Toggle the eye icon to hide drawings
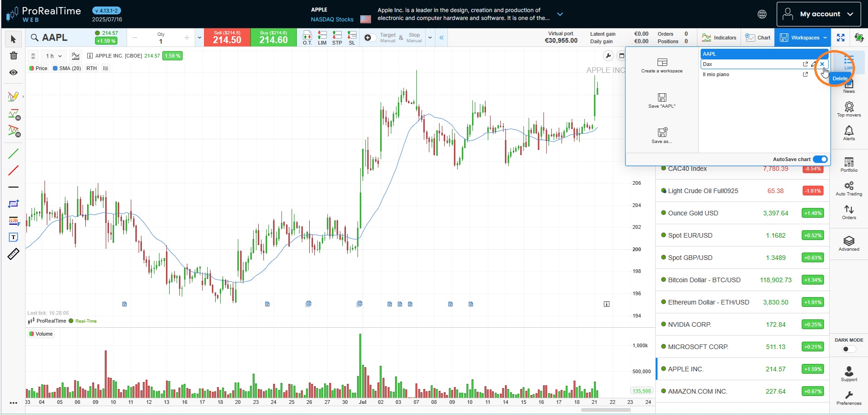 click(x=13, y=72)
